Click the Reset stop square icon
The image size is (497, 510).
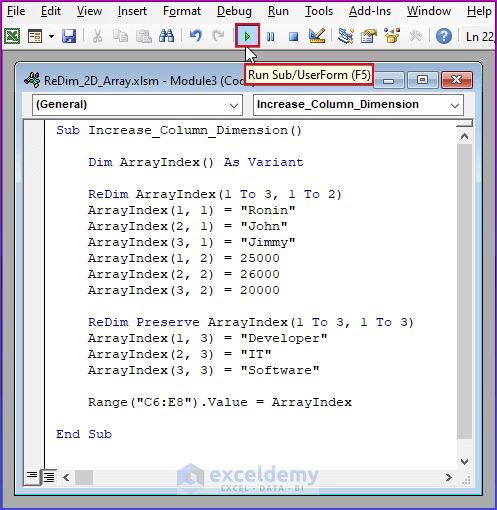[x=294, y=36]
